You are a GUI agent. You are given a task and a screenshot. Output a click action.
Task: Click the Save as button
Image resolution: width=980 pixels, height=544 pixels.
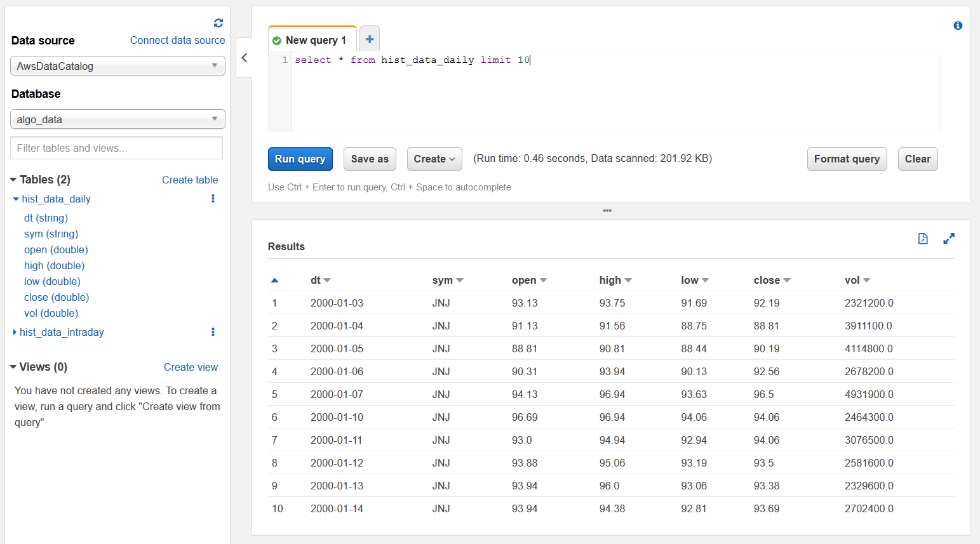(x=370, y=159)
